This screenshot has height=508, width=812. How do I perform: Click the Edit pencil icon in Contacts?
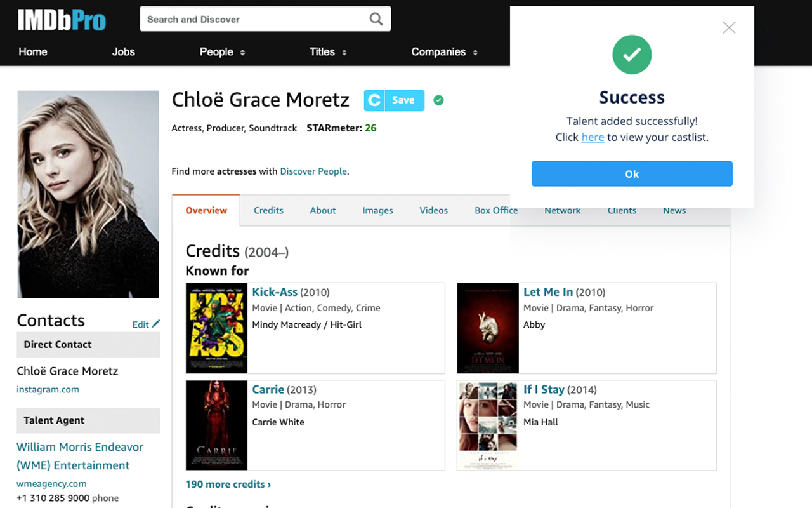[x=156, y=324]
